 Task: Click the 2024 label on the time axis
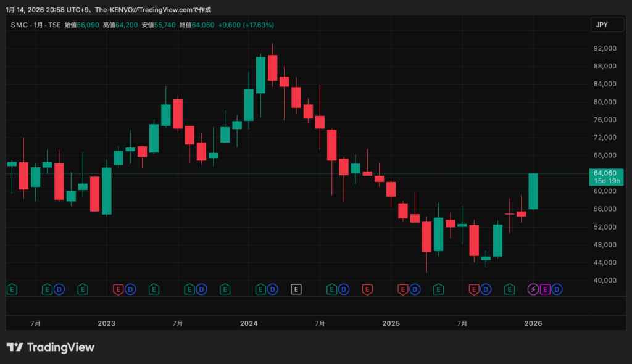(x=249, y=323)
